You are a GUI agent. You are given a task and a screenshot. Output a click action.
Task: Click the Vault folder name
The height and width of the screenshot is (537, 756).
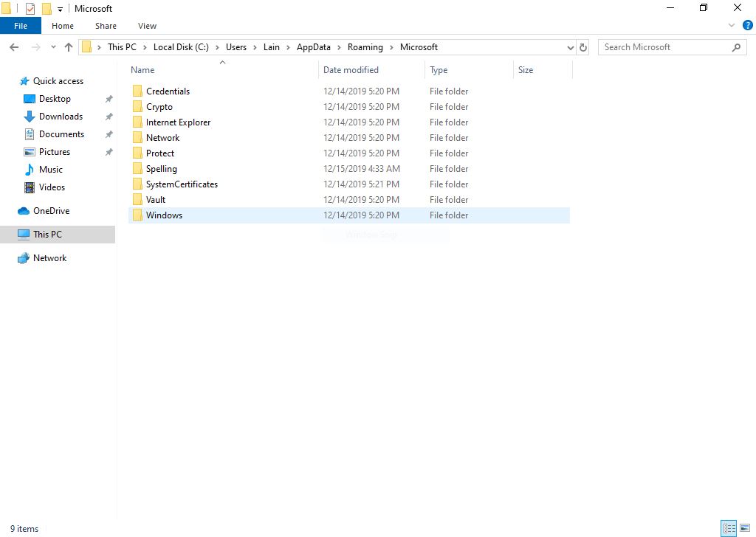[155, 199]
